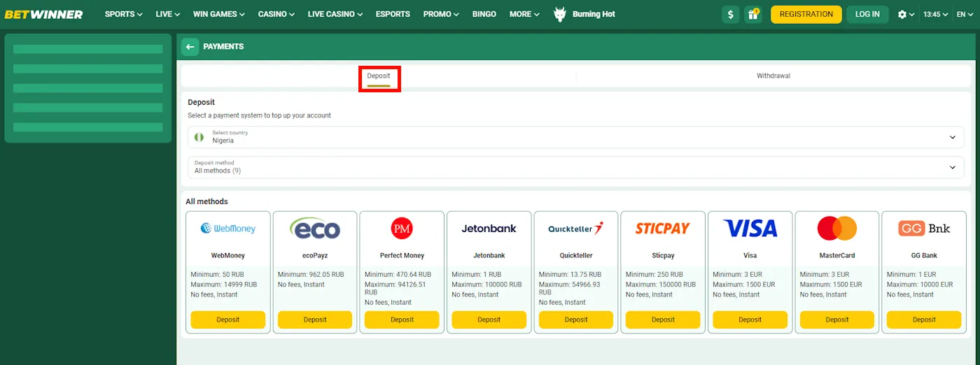Image resolution: width=980 pixels, height=365 pixels.
Task: Click the 'All methods' section heading
Action: tap(206, 201)
